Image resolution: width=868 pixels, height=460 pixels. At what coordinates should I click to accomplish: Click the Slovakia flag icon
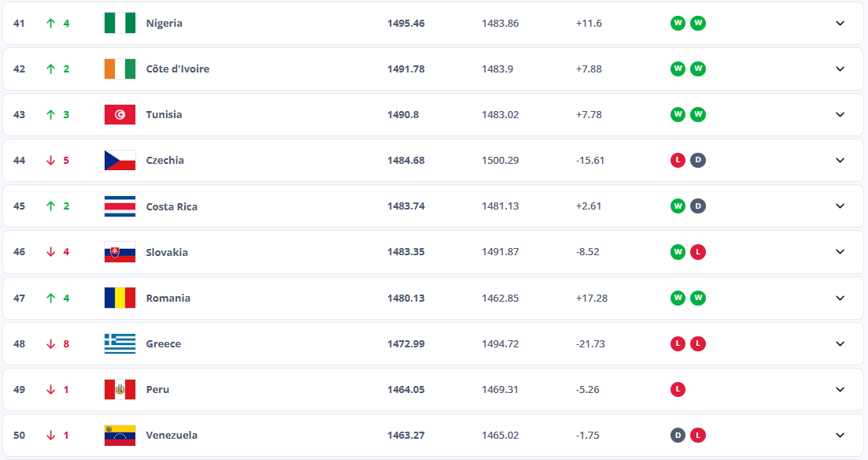[120, 252]
